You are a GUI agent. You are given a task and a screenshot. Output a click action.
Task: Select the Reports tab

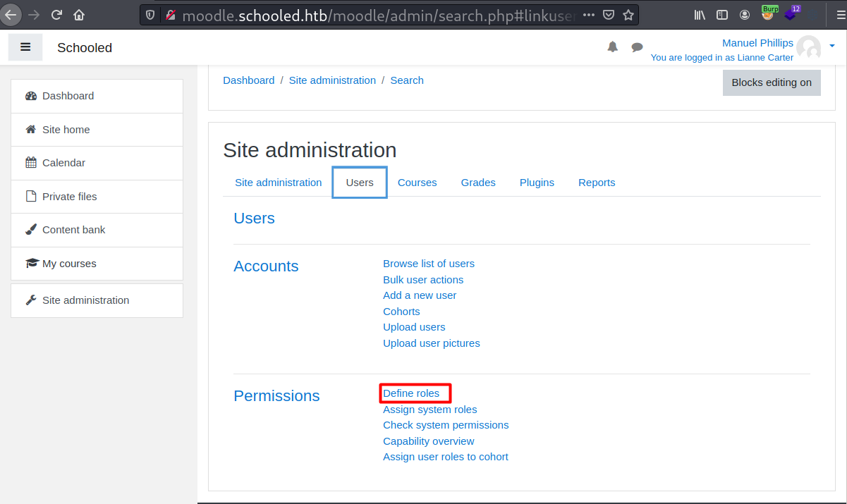coord(597,183)
